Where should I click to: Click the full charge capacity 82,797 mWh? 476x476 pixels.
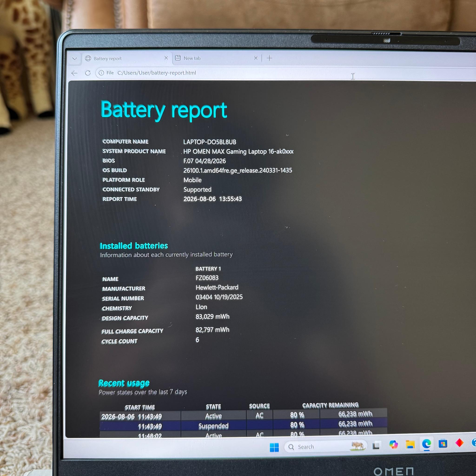pos(212,330)
